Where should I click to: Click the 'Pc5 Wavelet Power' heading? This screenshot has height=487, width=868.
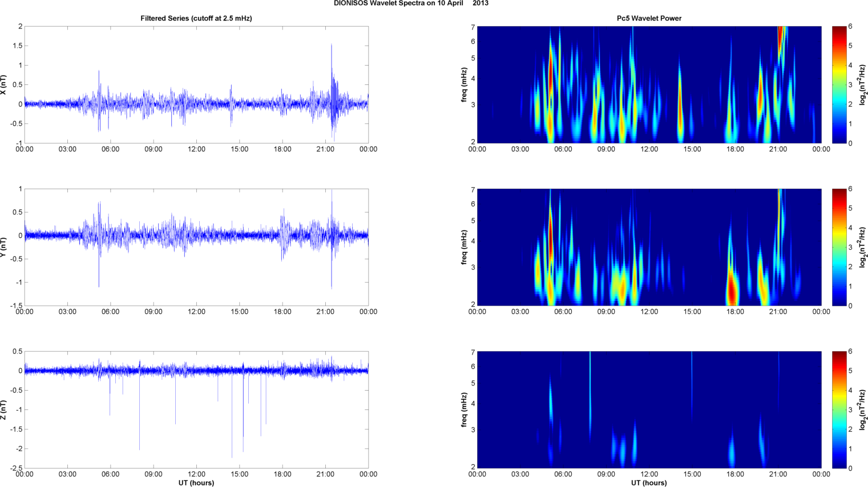(649, 18)
